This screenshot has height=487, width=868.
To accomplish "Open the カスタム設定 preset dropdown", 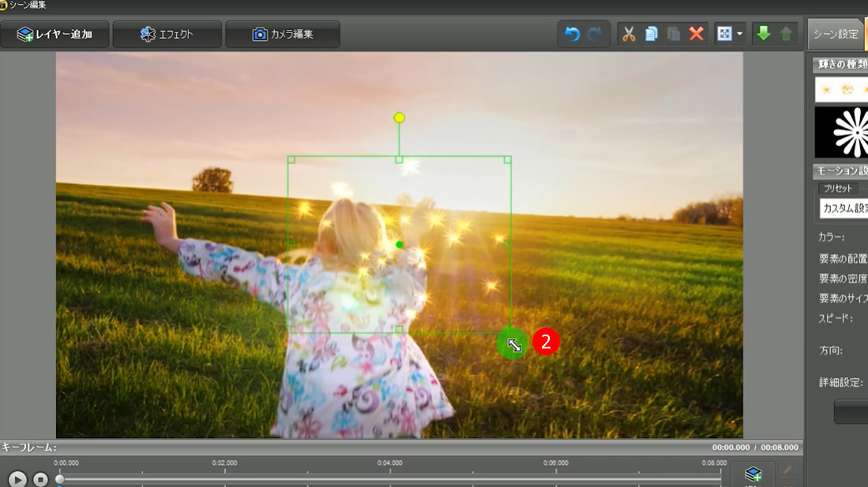I will (x=844, y=208).
